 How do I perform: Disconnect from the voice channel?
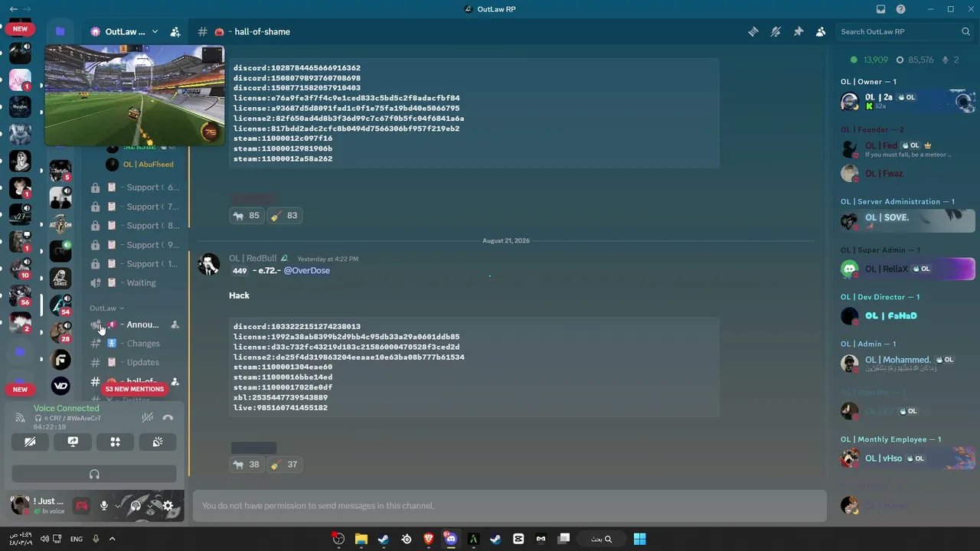point(168,417)
